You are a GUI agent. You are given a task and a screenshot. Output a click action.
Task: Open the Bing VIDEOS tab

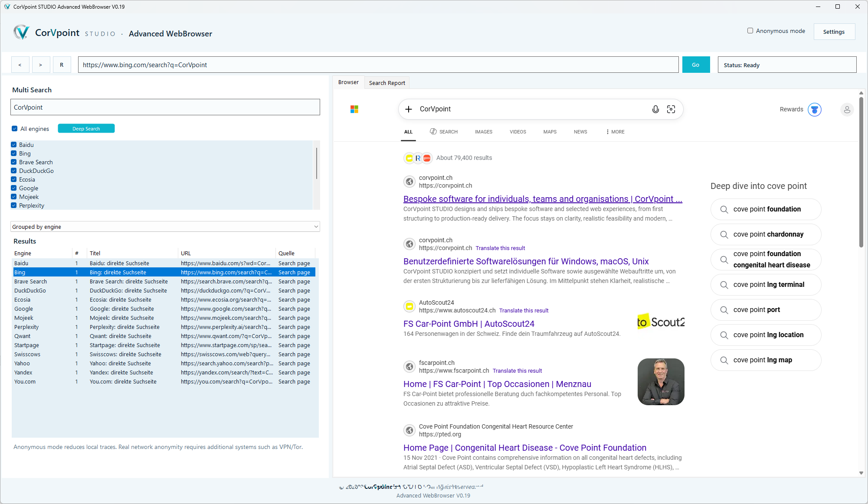coord(518,132)
